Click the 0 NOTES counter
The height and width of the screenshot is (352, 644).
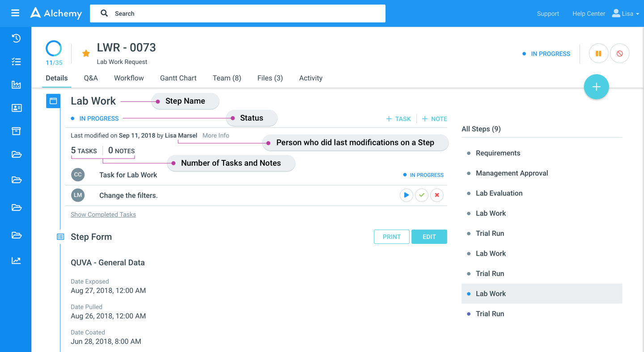(x=122, y=151)
